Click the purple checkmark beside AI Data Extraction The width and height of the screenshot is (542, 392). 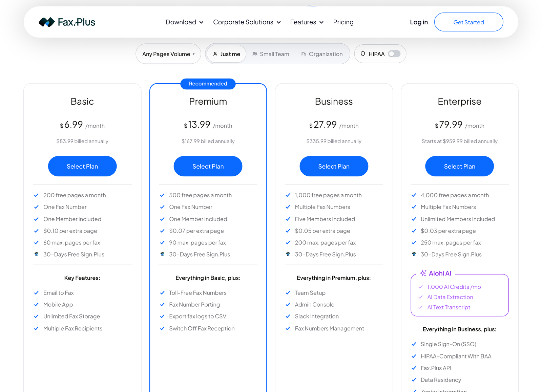pos(421,297)
